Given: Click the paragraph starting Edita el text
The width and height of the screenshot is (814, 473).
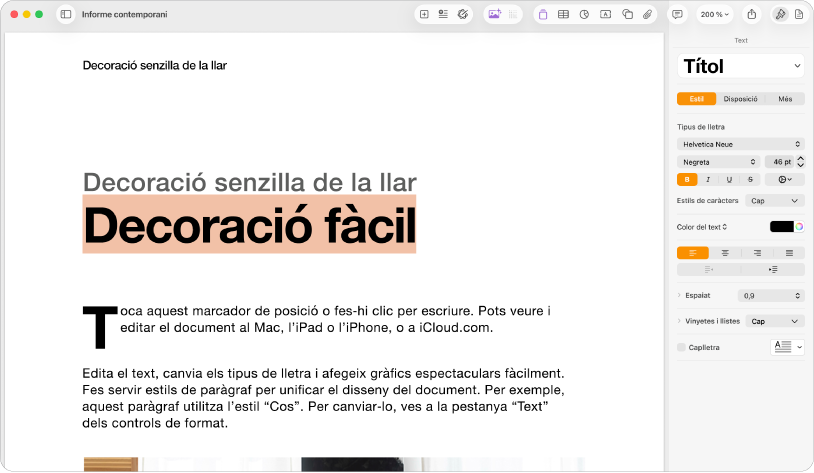Looking at the screenshot, I should (323, 398).
